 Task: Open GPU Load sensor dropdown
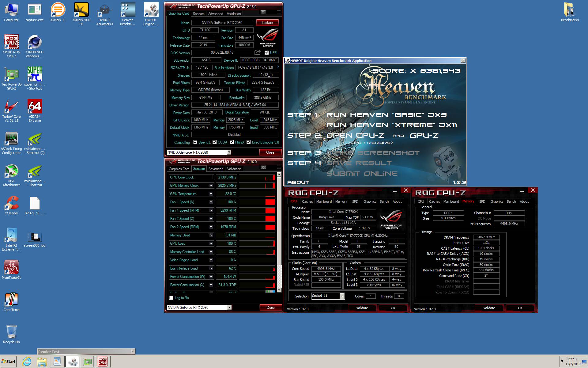[211, 243]
